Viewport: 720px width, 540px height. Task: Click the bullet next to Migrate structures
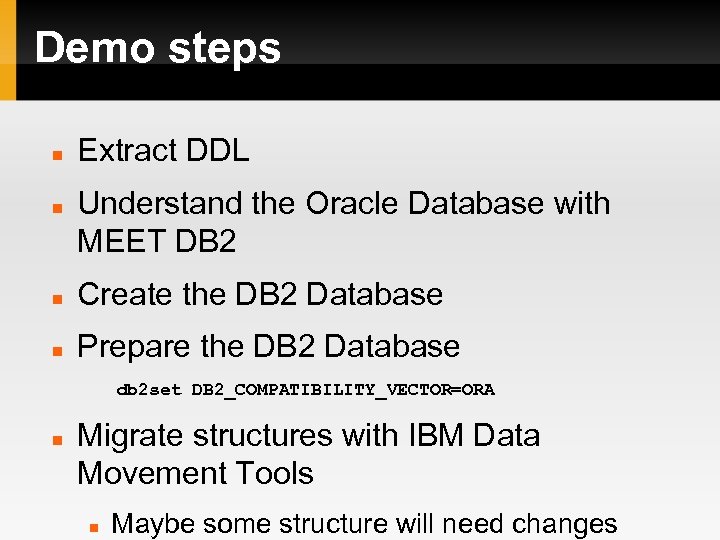tap(59, 440)
